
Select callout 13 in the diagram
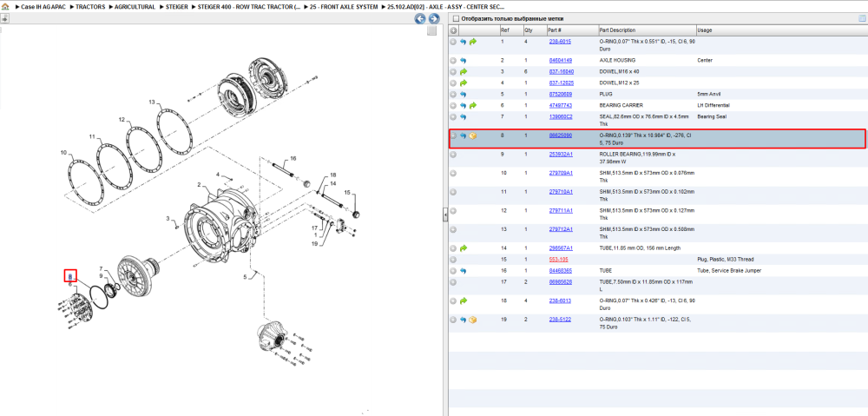click(151, 102)
